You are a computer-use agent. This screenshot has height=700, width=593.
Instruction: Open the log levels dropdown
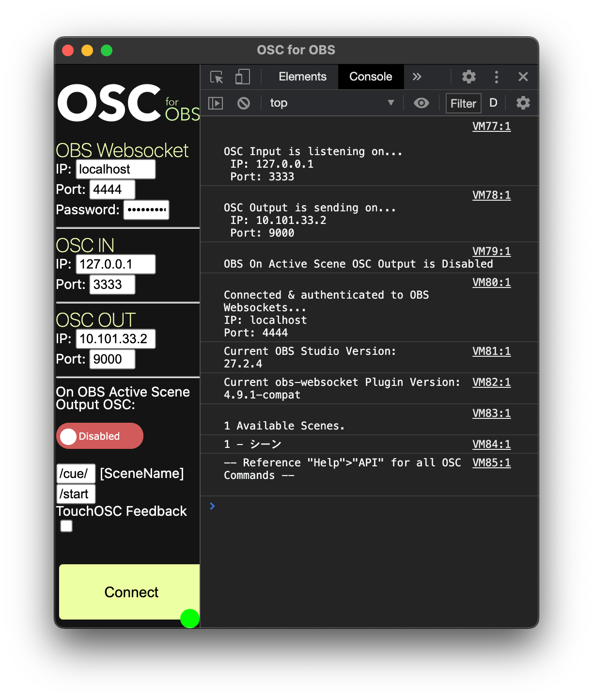(493, 103)
